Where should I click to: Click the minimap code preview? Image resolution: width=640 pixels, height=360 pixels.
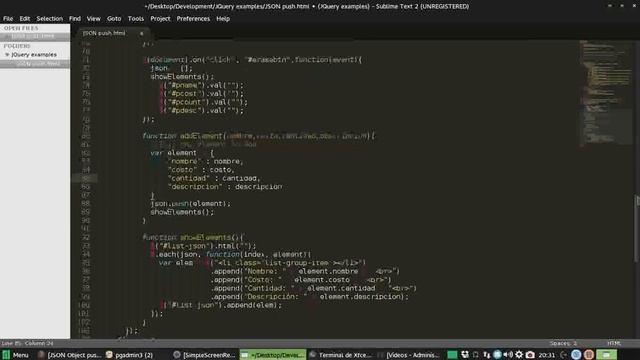605,93
